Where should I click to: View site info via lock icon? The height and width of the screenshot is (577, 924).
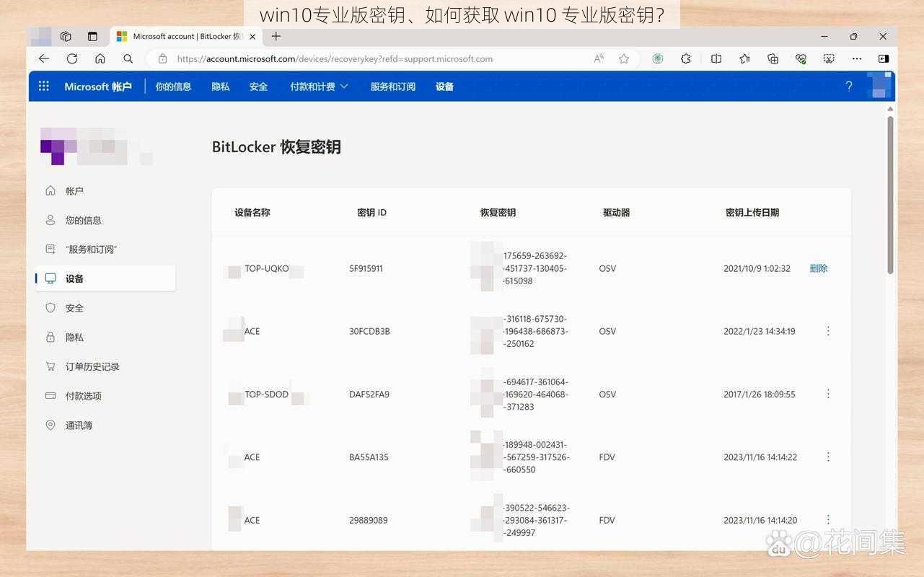[x=162, y=58]
